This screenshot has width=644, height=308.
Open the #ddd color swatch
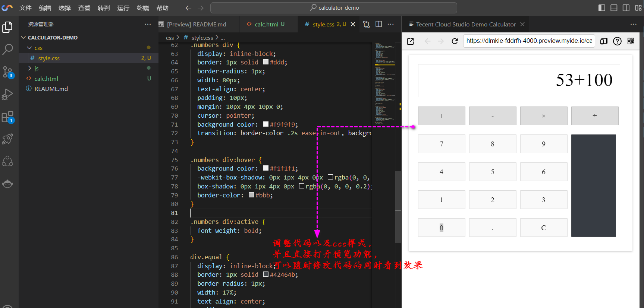266,62
